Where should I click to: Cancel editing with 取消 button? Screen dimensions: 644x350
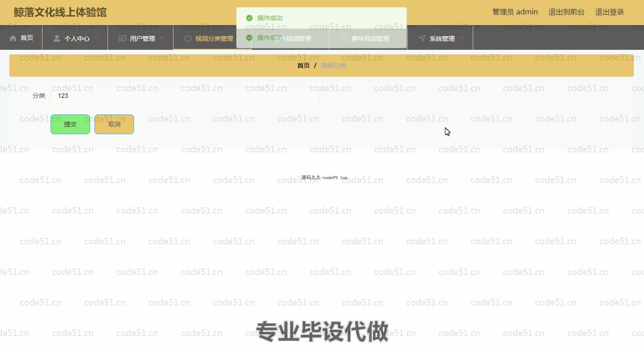[x=114, y=124]
